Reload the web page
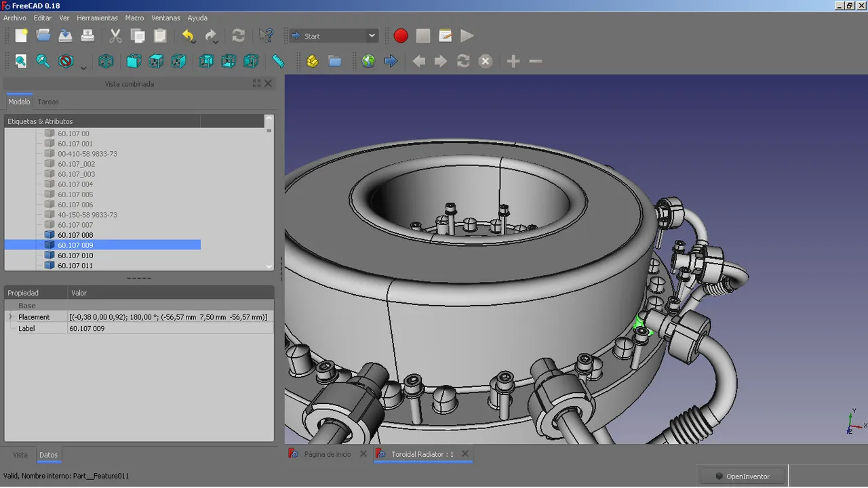868x488 pixels. (463, 61)
